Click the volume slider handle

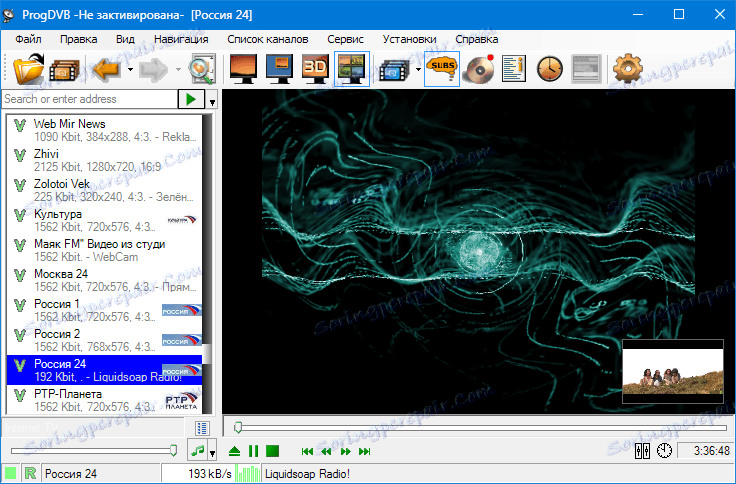click(x=174, y=451)
